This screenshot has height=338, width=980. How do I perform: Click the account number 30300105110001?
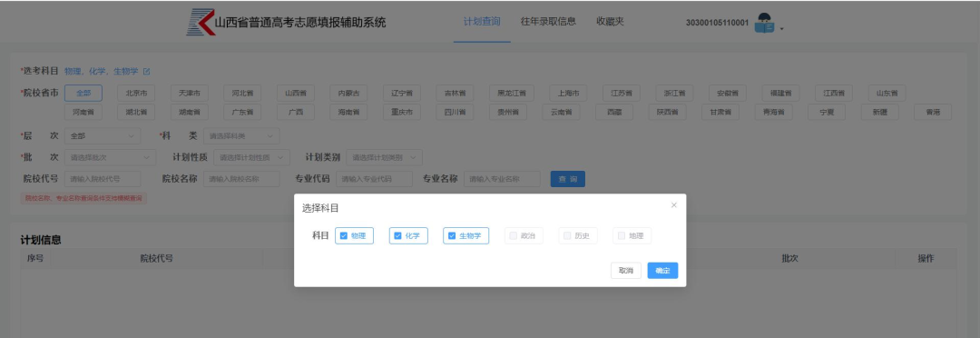(x=717, y=23)
